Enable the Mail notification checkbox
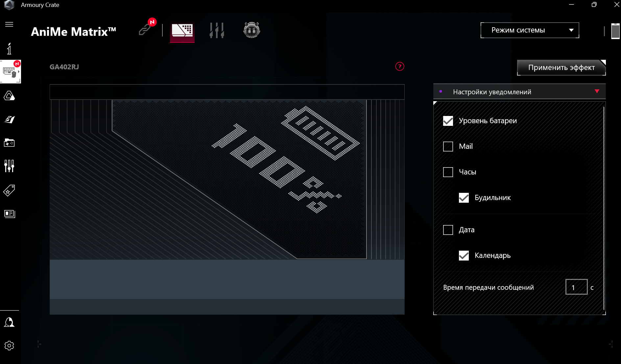The width and height of the screenshot is (621, 364). pyautogui.click(x=448, y=147)
